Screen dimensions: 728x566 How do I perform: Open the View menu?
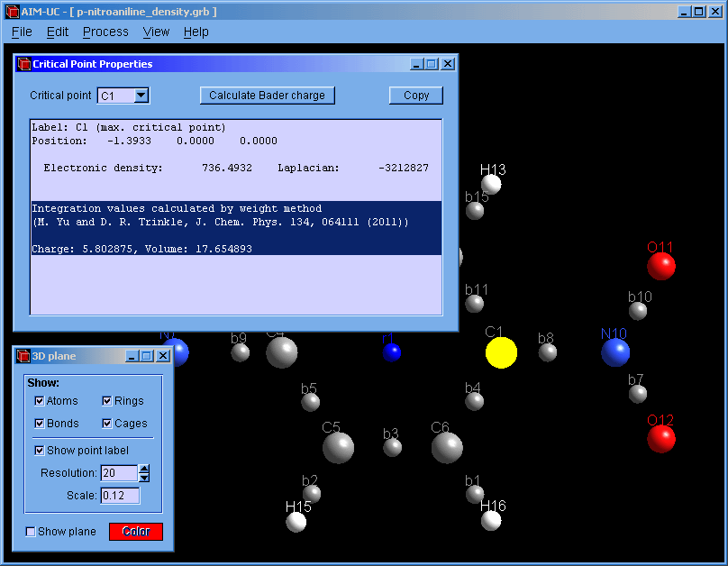point(156,32)
